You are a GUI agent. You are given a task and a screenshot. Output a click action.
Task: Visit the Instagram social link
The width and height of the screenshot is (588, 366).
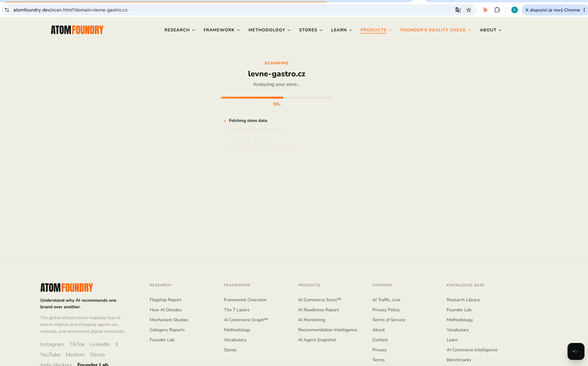(52, 344)
